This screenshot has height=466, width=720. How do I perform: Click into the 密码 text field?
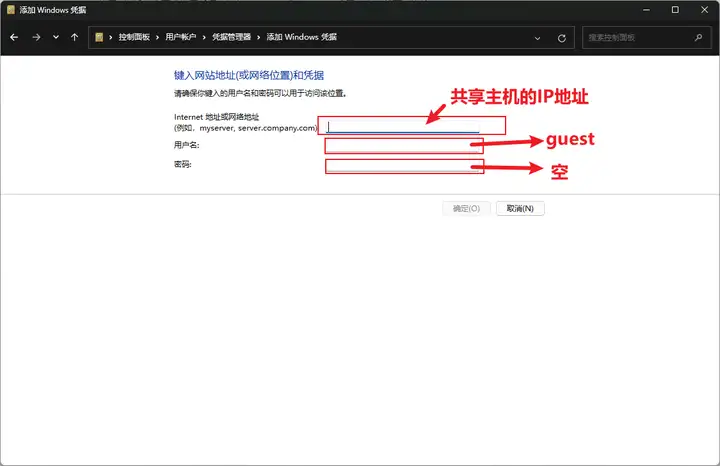403,166
